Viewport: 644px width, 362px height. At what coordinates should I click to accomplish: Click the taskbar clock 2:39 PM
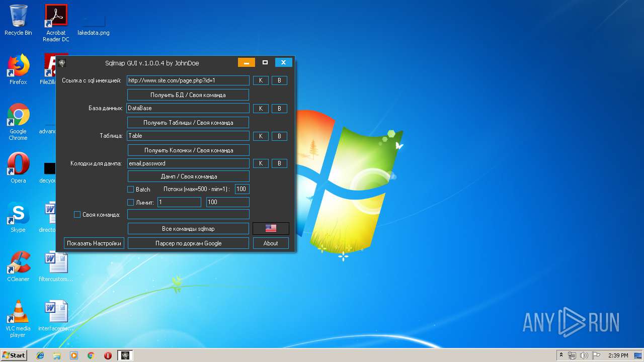pos(618,355)
